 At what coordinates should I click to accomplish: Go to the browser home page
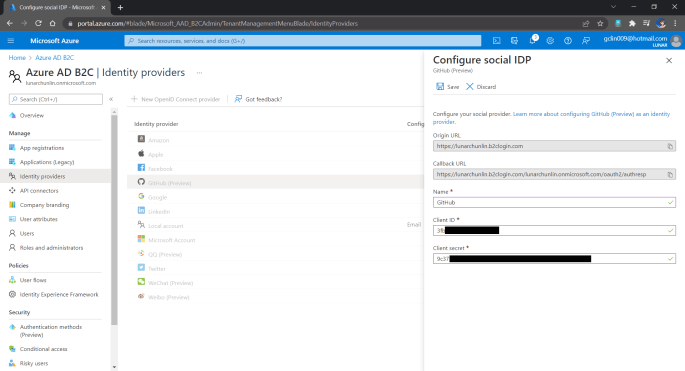(52, 23)
